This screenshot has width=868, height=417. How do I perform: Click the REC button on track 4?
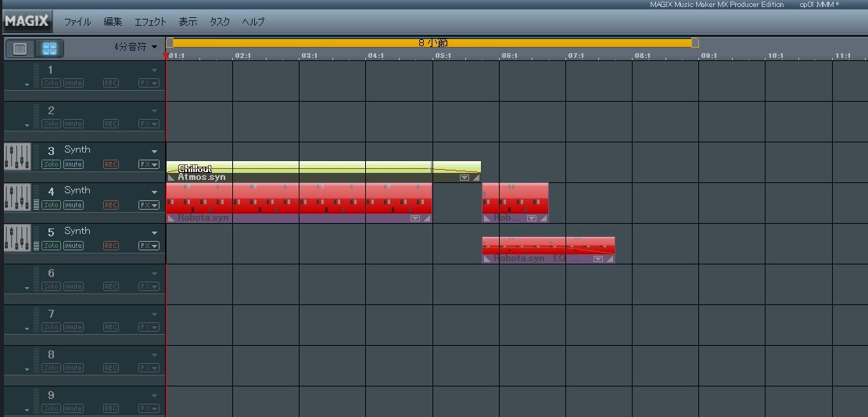tap(111, 205)
